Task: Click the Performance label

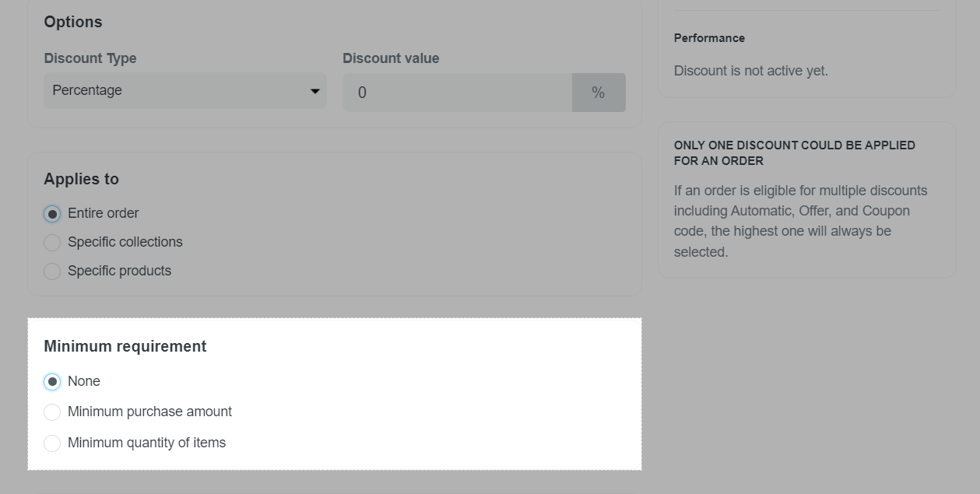Action: [709, 38]
